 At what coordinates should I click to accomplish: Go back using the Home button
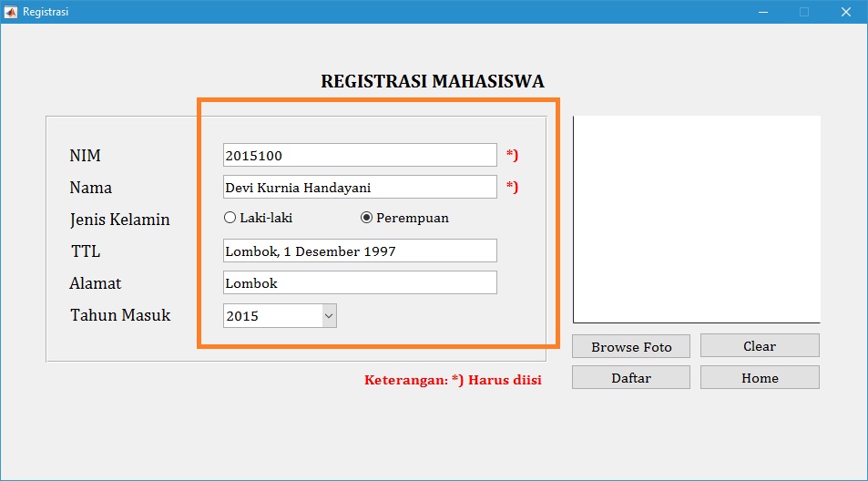coord(760,378)
